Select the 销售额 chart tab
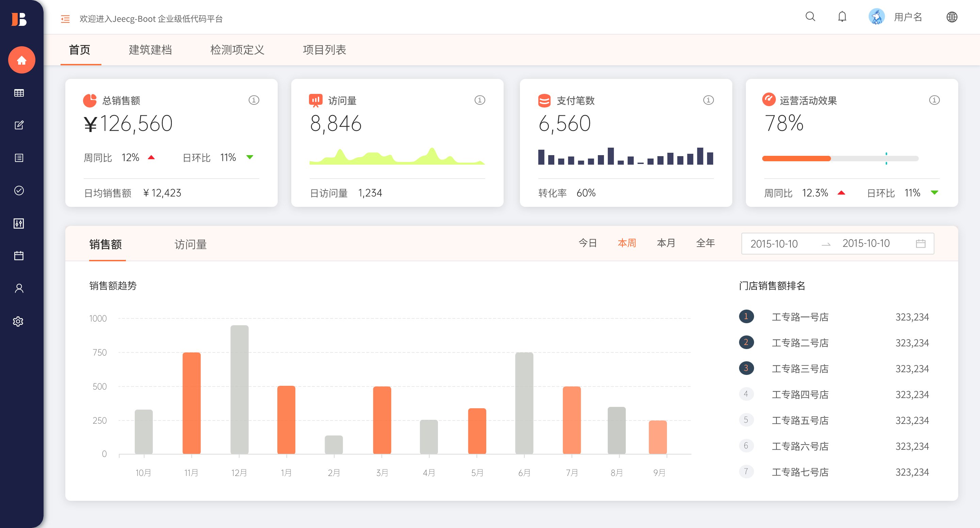 tap(106, 244)
